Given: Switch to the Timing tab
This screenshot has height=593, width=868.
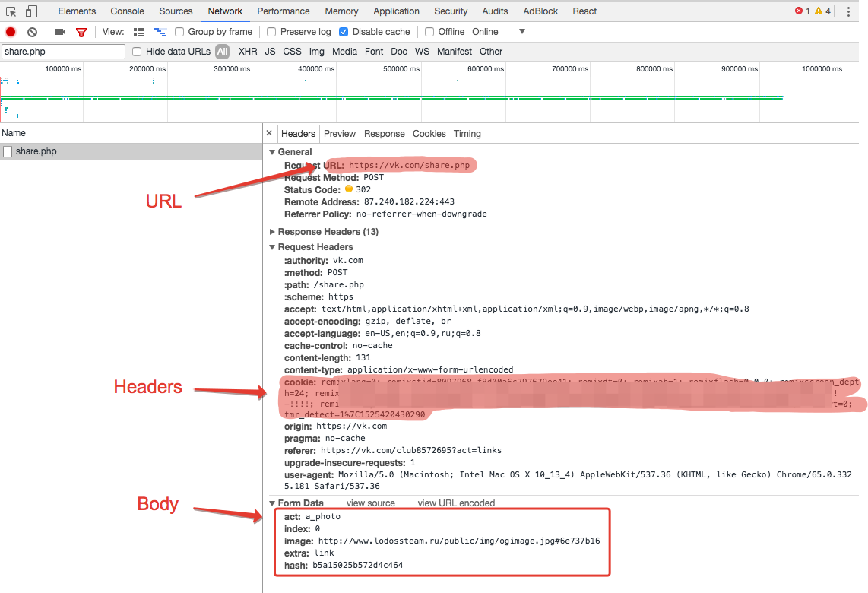Looking at the screenshot, I should click(x=467, y=134).
